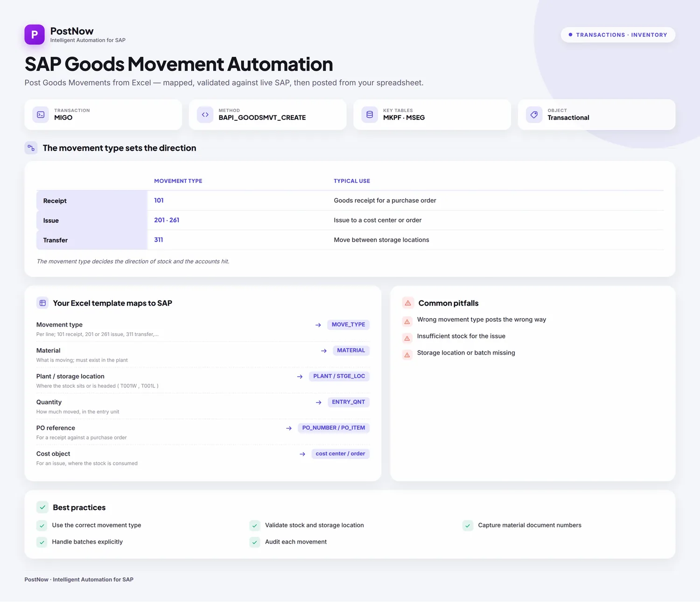Image resolution: width=700 pixels, height=602 pixels.
Task: Click the MKPF · MSEG key tables card
Action: tap(432, 114)
